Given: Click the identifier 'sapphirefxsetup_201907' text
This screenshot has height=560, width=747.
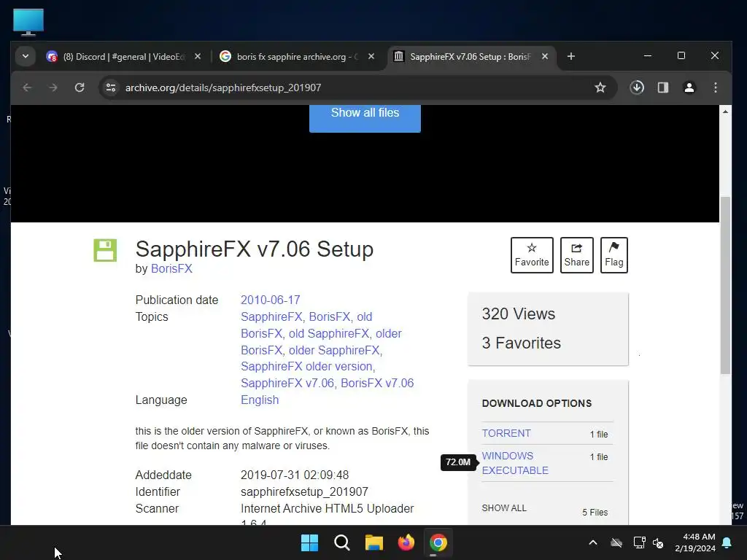Looking at the screenshot, I should 304,492.
